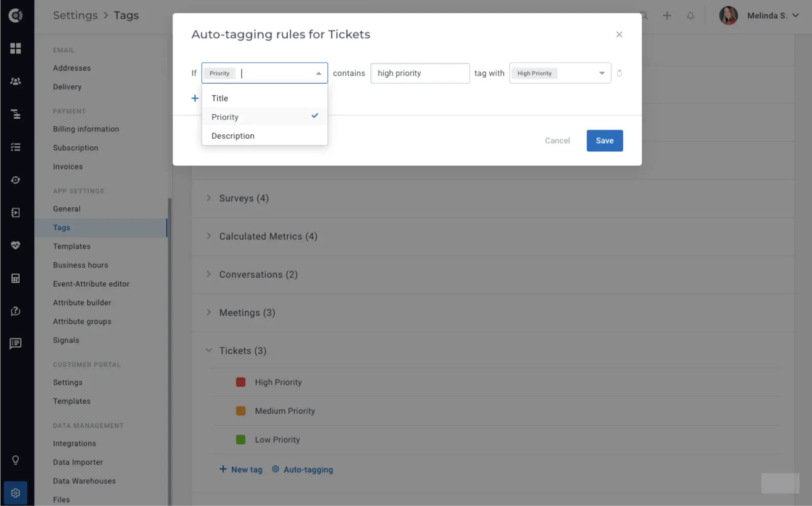Click the task list icon in sidebar
Image resolution: width=812 pixels, height=506 pixels.
point(16,147)
